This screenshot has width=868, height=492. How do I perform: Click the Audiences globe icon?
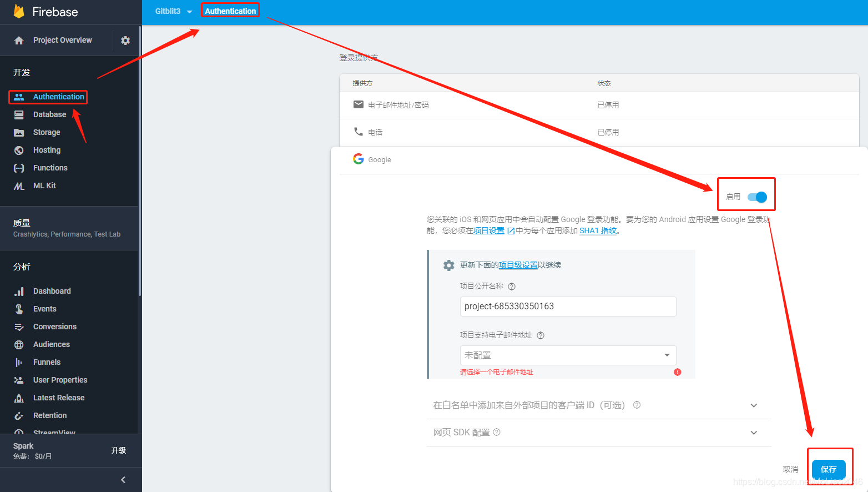pyautogui.click(x=19, y=344)
